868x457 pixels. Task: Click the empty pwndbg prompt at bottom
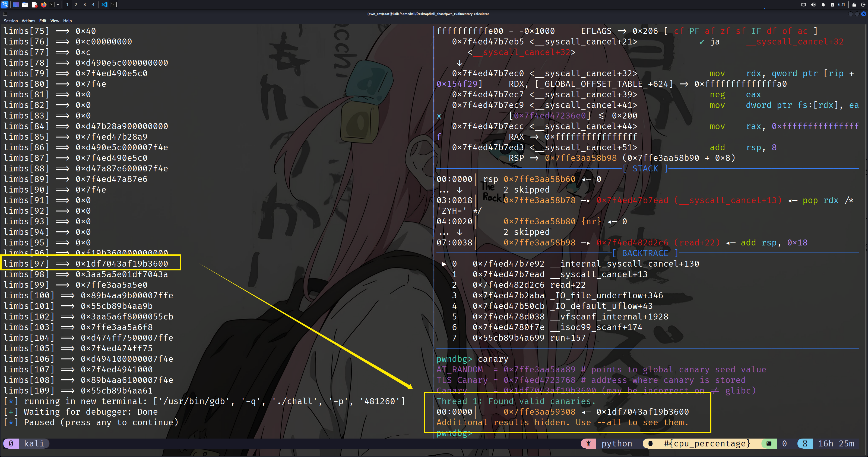tap(454, 433)
